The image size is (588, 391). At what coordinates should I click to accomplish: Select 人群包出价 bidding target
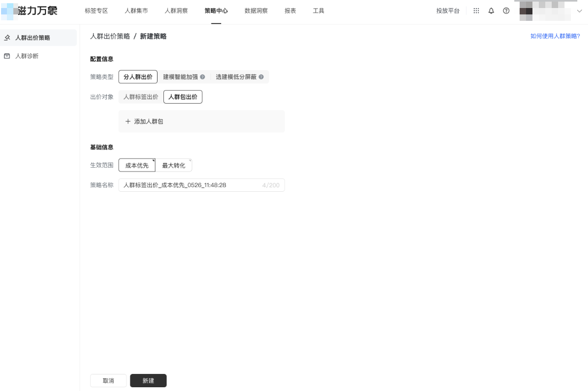pos(183,97)
